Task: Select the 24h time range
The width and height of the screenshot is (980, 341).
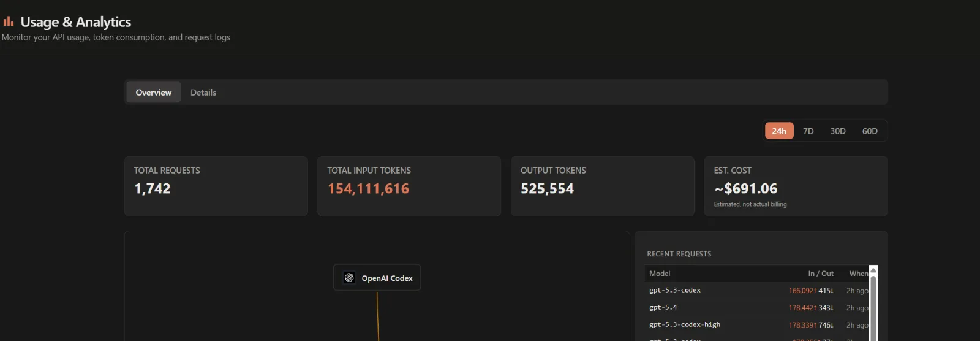Action: (x=778, y=131)
